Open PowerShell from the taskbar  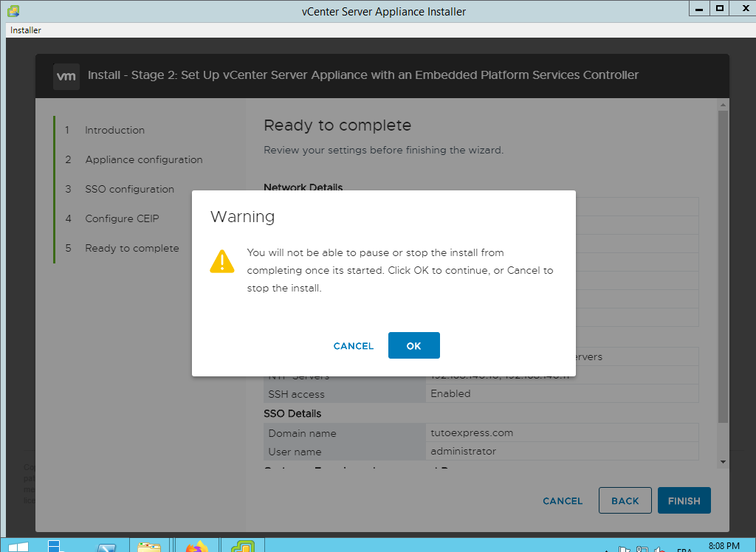click(x=106, y=547)
